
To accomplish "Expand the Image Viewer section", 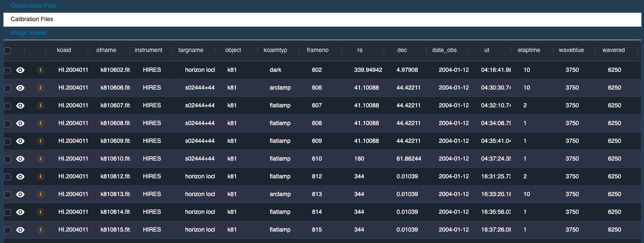I will (x=29, y=33).
